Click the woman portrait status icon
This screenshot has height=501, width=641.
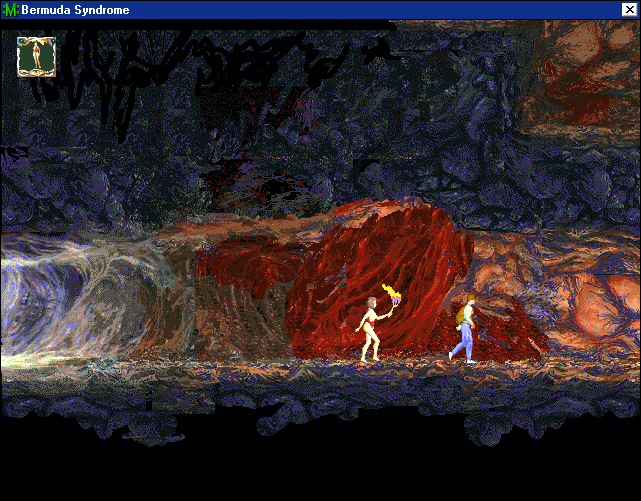pos(36,57)
